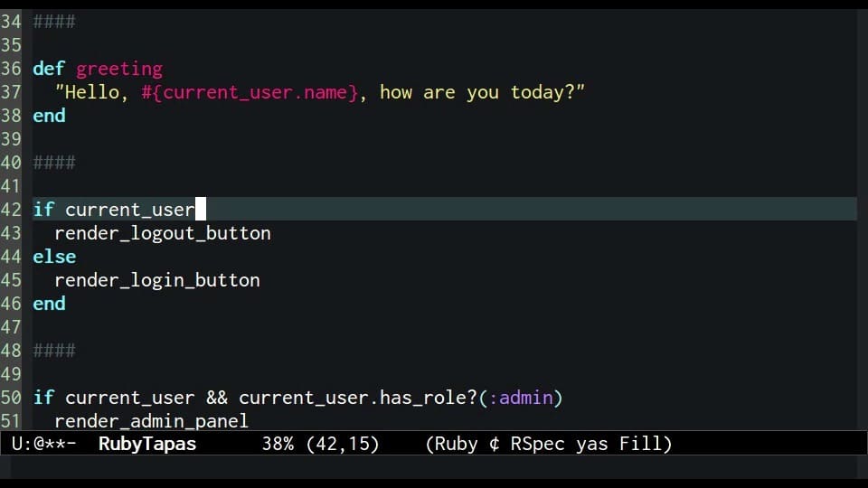Click render_admin_panel on line 51
This screenshot has width=868, height=488.
(x=152, y=421)
